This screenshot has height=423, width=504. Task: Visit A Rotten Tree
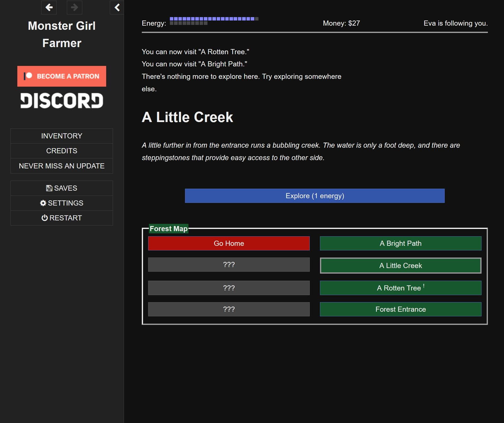[400, 287]
